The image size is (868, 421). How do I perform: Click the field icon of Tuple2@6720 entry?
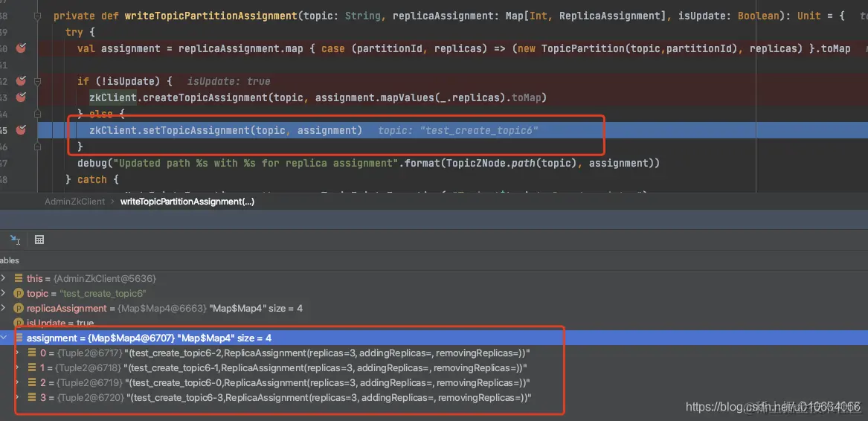[x=33, y=397]
